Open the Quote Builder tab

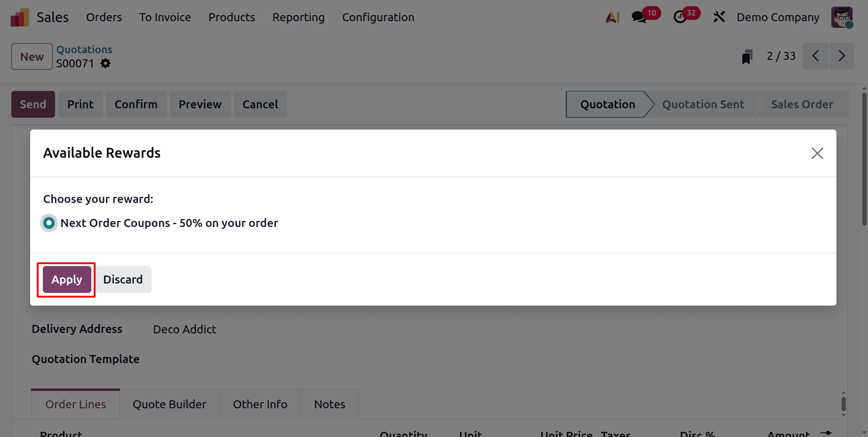click(169, 404)
